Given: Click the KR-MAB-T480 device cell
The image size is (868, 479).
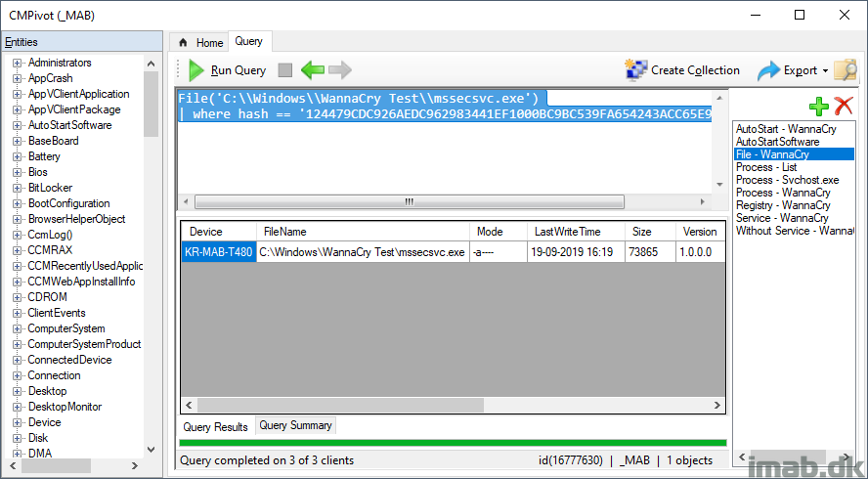Looking at the screenshot, I should click(x=219, y=252).
